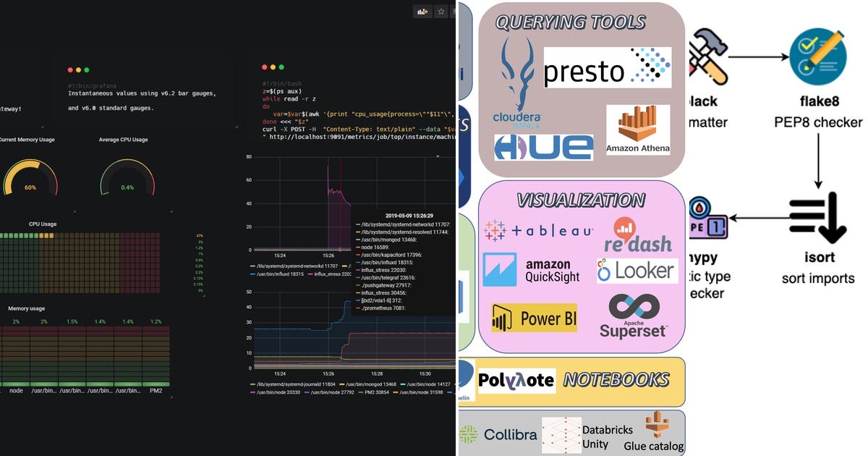
Task: Click the 1.5% memory bar value
Action: coord(72,321)
